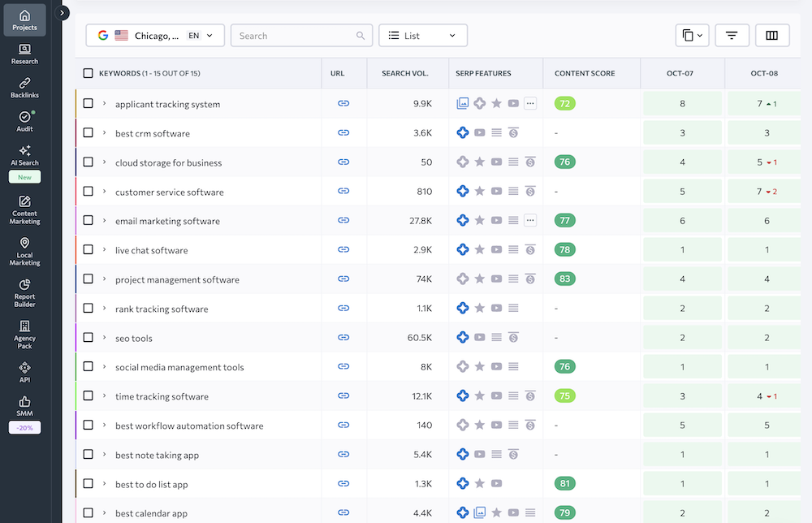The width and height of the screenshot is (812, 523).
Task: Expand the cloud storage for business row
Action: [104, 162]
